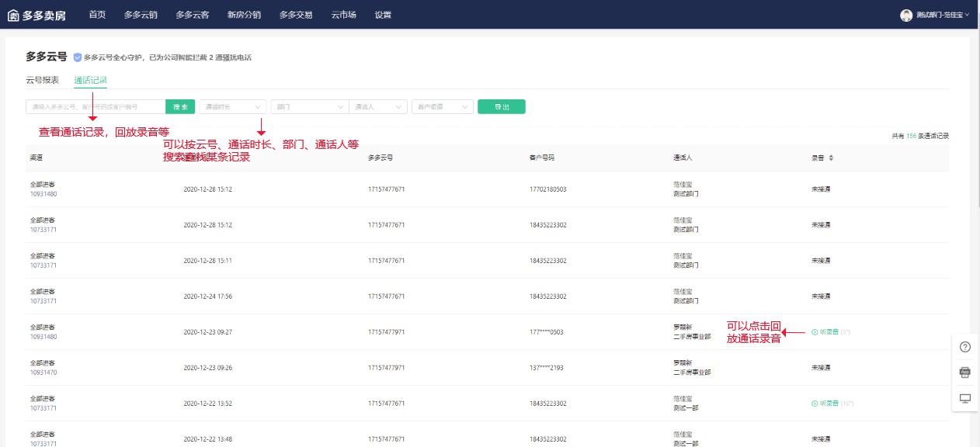Open 新房分销 in the top navigation

(244, 15)
